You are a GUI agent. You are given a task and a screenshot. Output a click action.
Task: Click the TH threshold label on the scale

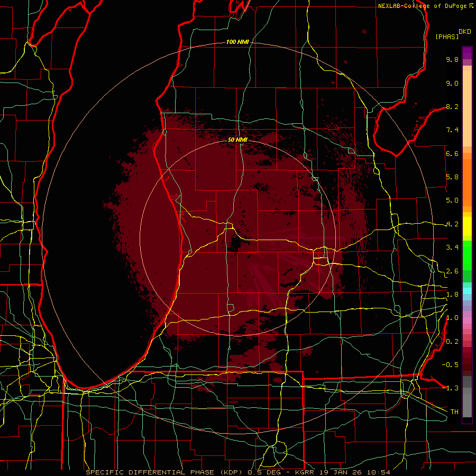click(454, 411)
